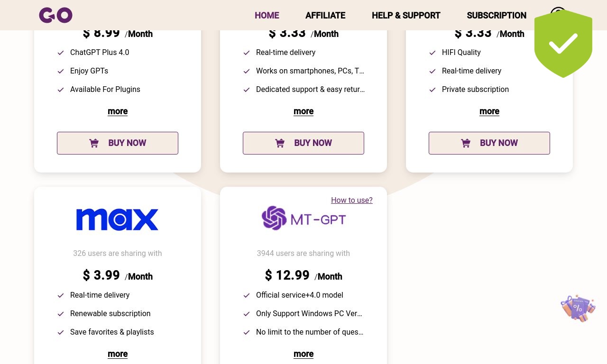Expand more under Private subscription feature
Image resolution: width=607 pixels, height=364 pixels.
(489, 111)
